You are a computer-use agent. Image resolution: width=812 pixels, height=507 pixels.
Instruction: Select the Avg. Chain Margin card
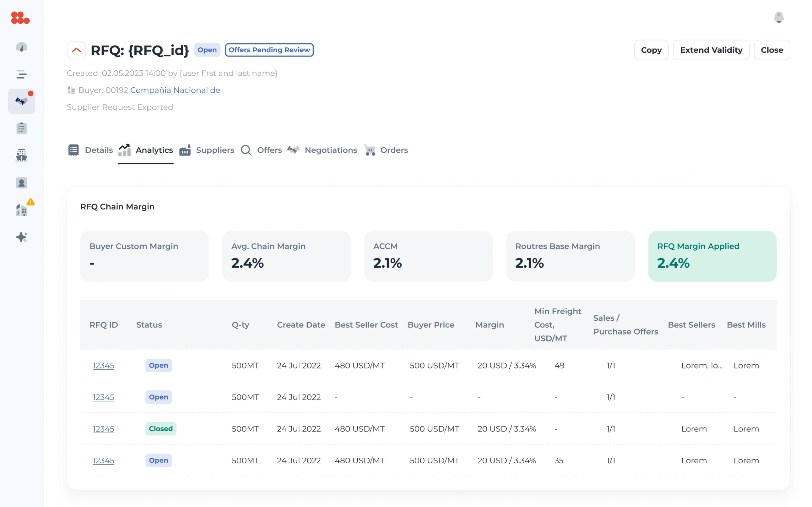[286, 256]
